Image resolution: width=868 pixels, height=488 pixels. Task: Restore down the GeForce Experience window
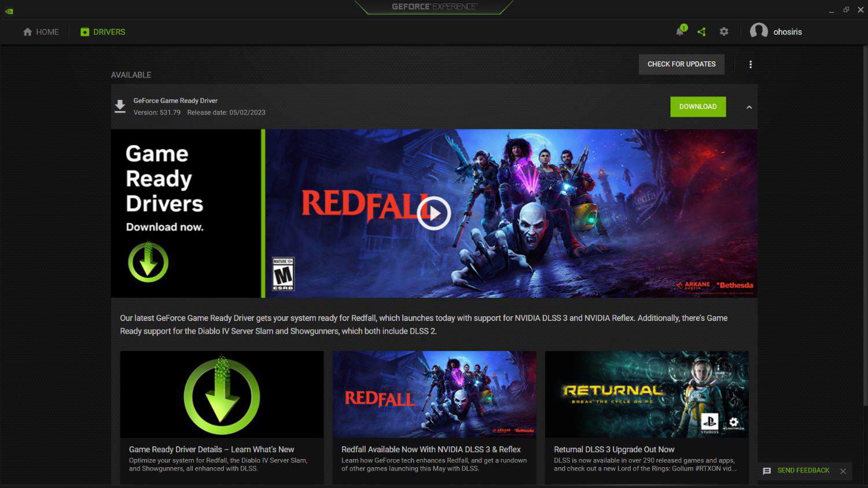coord(846,10)
